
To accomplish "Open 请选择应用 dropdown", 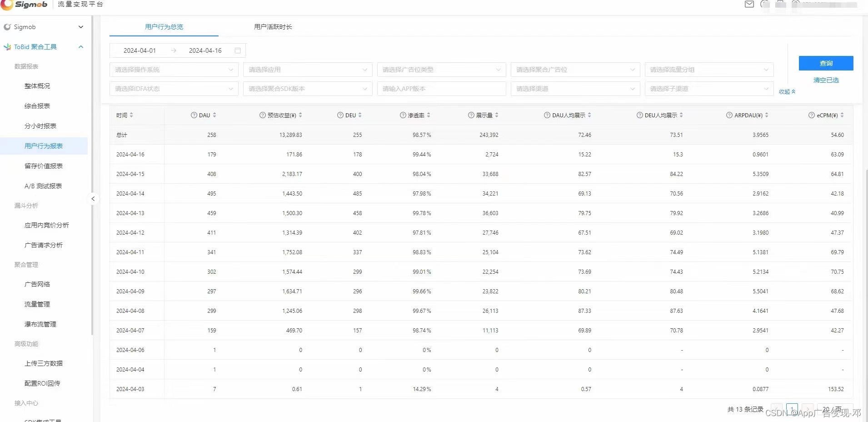I will (x=308, y=70).
